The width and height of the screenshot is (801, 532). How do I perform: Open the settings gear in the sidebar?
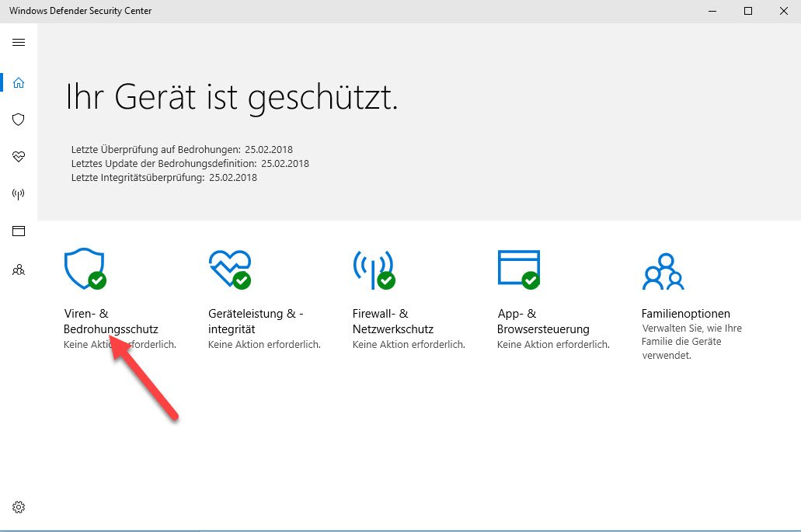19,507
